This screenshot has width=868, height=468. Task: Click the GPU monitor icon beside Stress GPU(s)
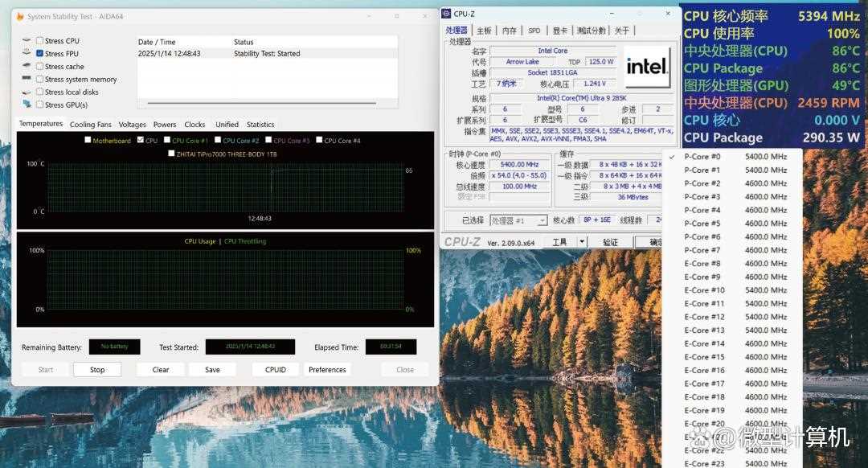27,105
